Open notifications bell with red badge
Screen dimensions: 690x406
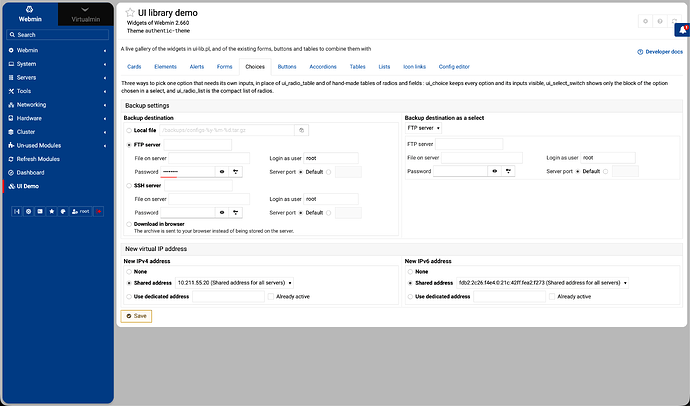click(683, 30)
